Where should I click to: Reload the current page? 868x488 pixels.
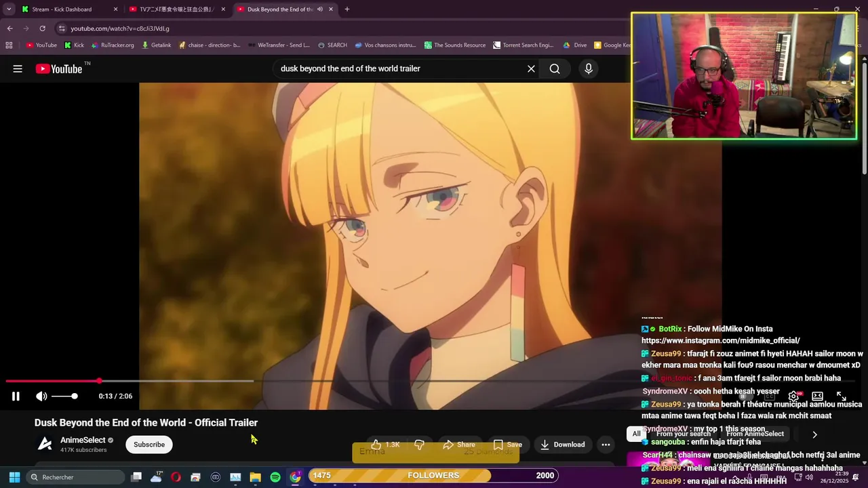[42, 28]
